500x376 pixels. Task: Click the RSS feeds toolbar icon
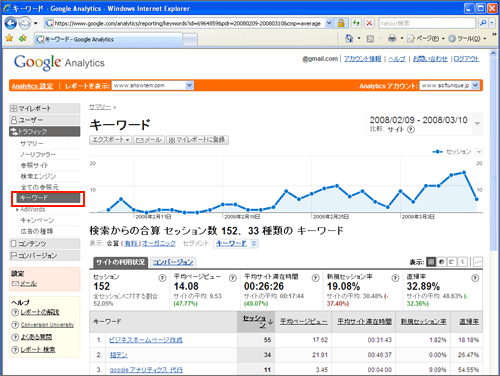[370, 39]
